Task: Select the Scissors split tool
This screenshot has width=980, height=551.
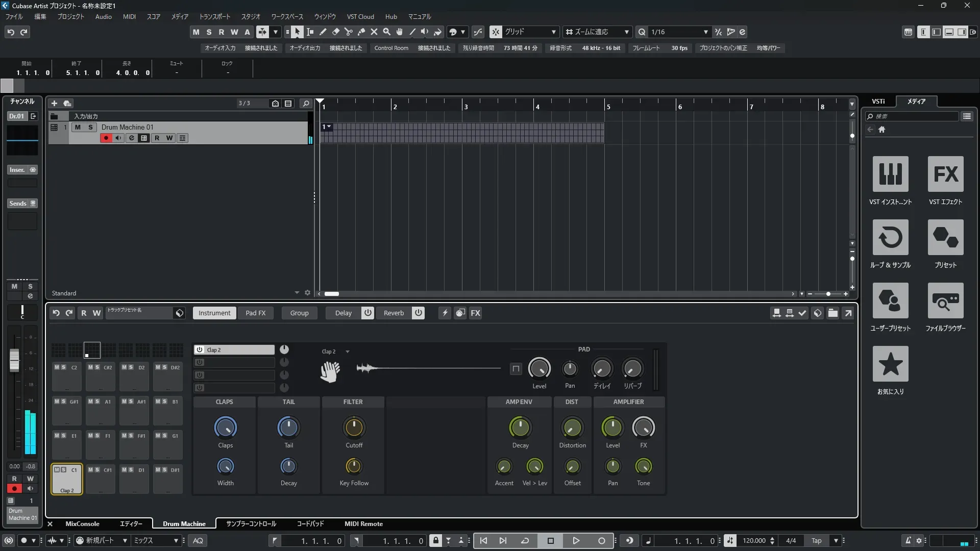Action: pyautogui.click(x=349, y=32)
